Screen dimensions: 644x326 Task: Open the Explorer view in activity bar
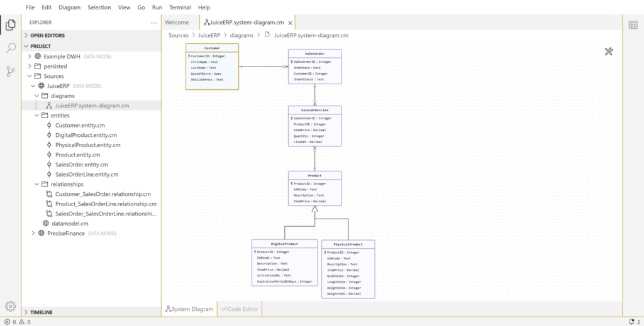[10, 25]
